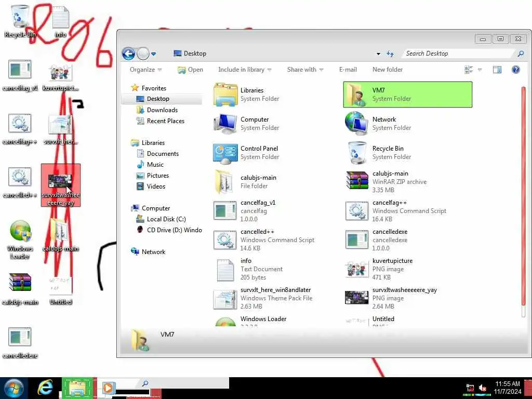The image size is (532, 399).
Task: Click the E-mail toolbar button
Action: [348, 70]
